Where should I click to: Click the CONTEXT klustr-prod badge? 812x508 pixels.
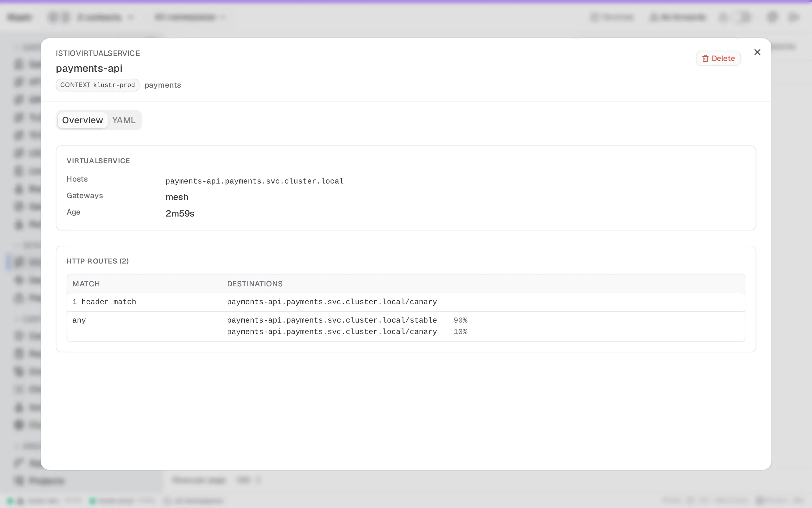pyautogui.click(x=98, y=85)
